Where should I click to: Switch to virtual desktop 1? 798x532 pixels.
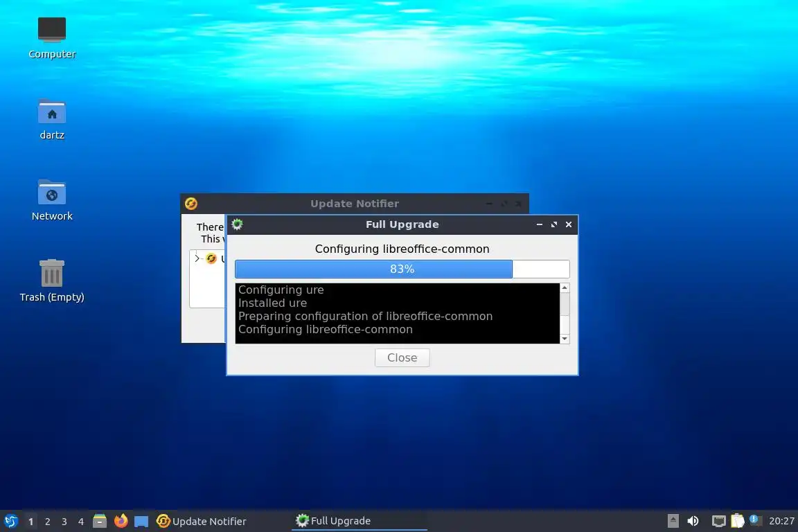pos(31,522)
